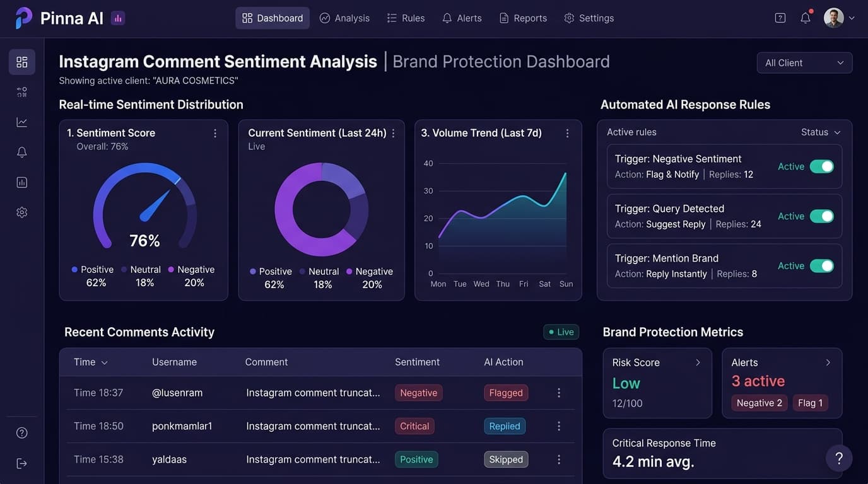This screenshot has width=868, height=484.
Task: Click the floating help button at bottom right
Action: pos(839,458)
